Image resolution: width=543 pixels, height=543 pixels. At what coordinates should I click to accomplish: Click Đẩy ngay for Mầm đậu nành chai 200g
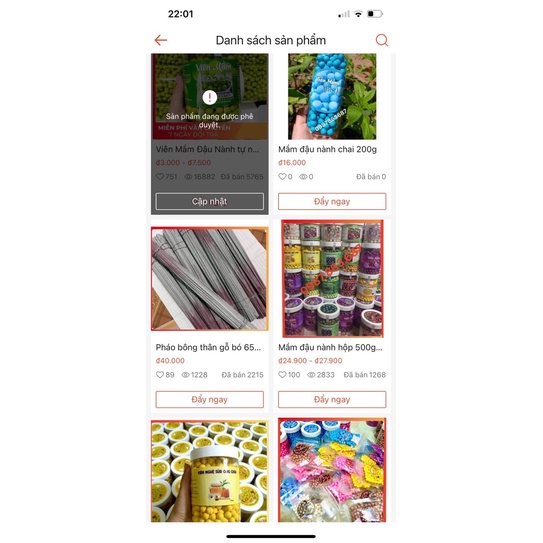coord(332,201)
